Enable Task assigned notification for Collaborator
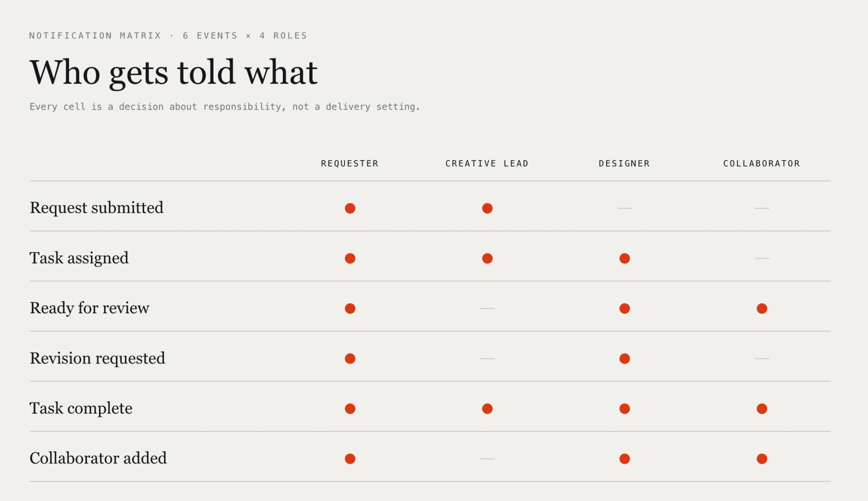The width and height of the screenshot is (868, 501). 761,258
